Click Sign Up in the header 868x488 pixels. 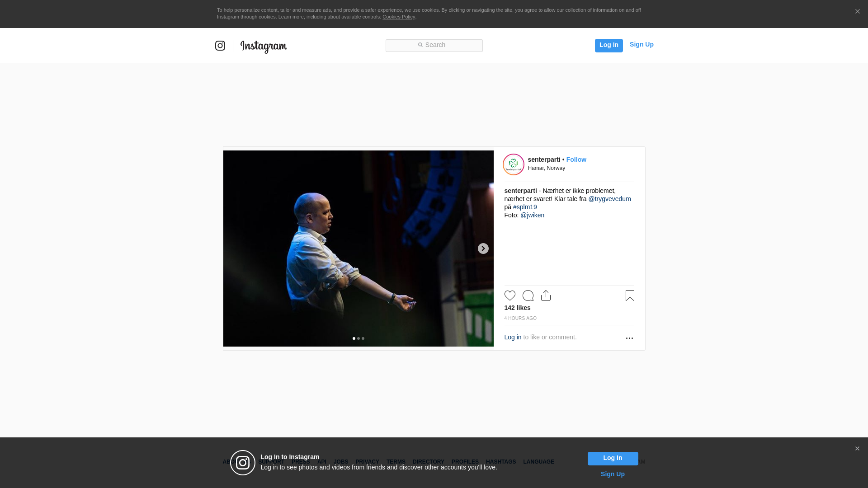point(641,44)
